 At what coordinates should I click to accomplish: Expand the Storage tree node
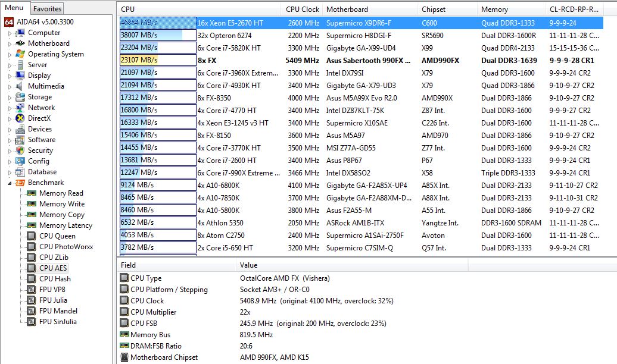coord(10,98)
